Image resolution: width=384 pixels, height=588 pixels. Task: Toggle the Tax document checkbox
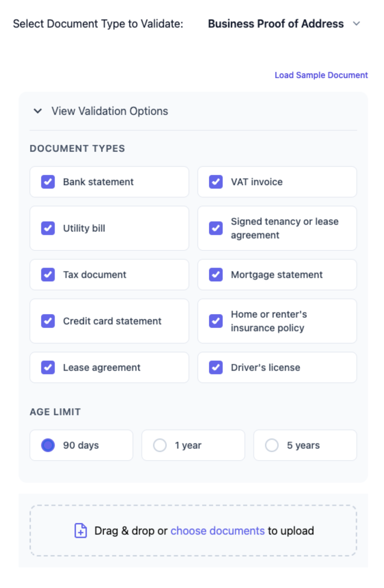[48, 275]
